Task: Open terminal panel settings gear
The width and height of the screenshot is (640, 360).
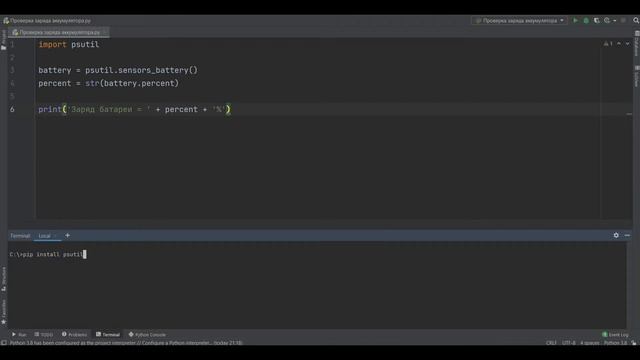Action: tap(616, 236)
